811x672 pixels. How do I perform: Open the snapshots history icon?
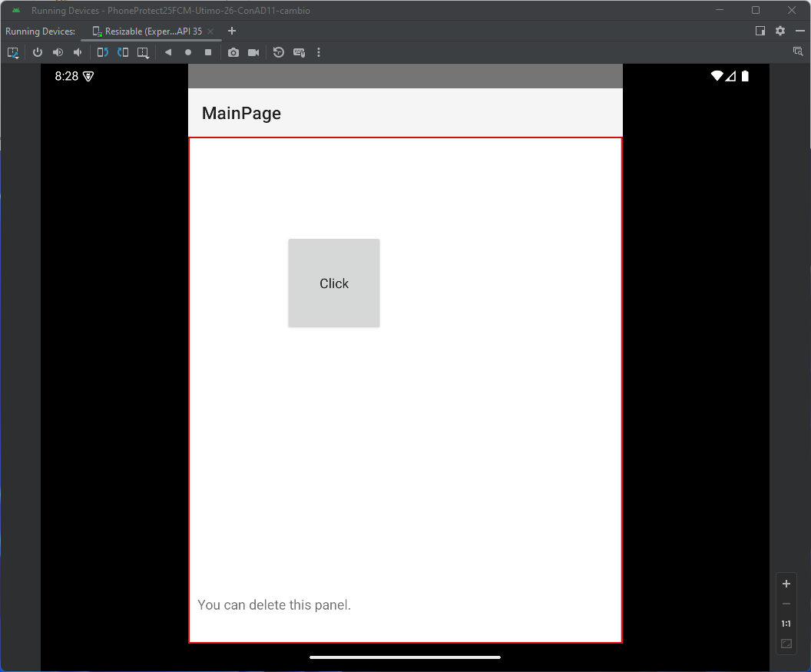click(279, 52)
